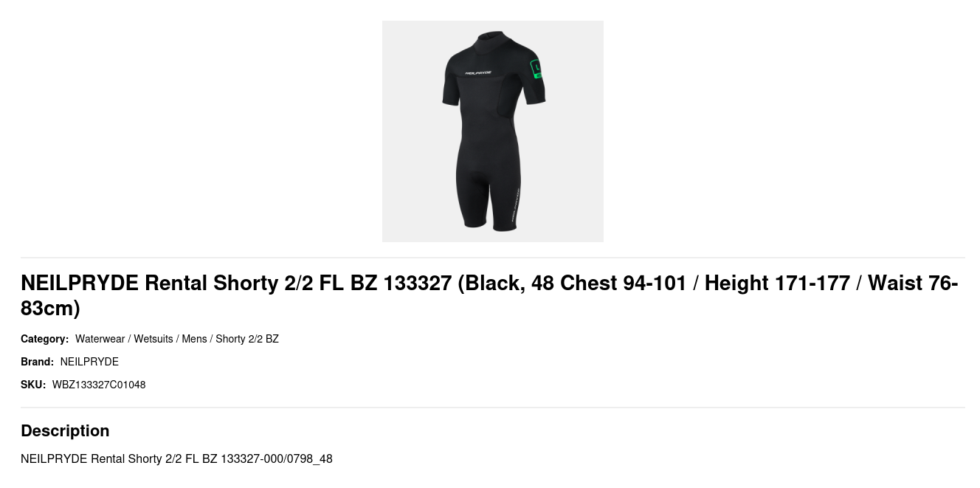Click the NEILPRYDE logo on the wetsuit chest
980x488 pixels.
tap(477, 73)
